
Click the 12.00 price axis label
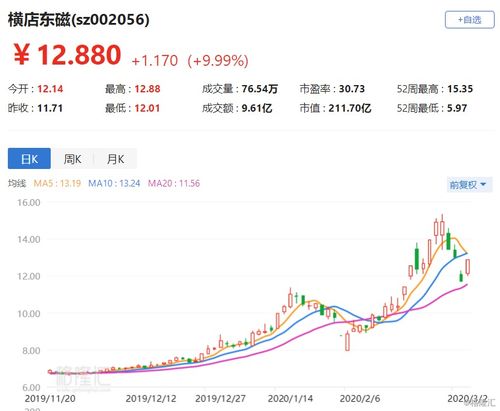(x=29, y=276)
